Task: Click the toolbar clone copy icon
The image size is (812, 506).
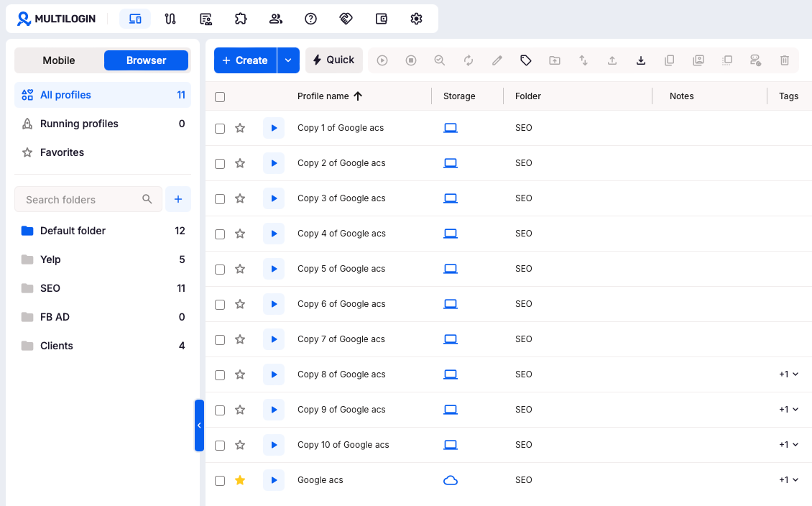Action: (x=670, y=60)
